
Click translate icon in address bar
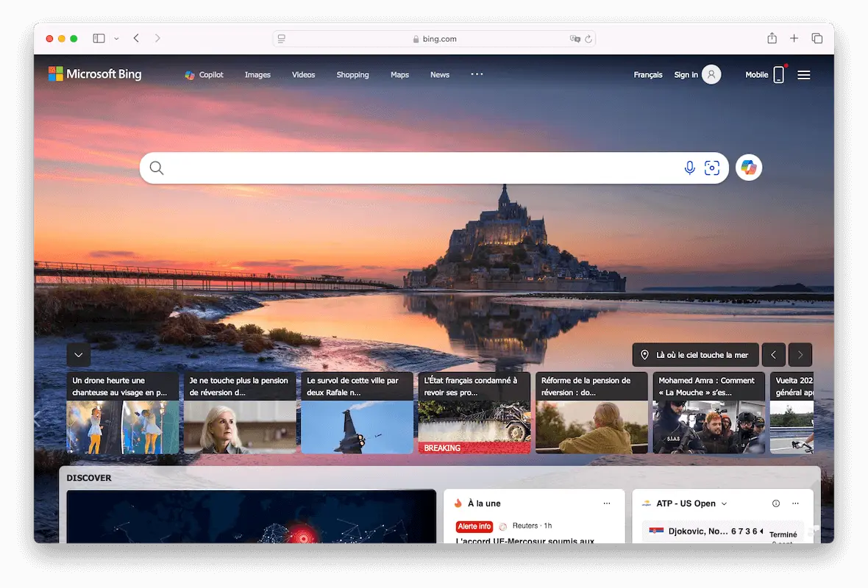pos(574,39)
